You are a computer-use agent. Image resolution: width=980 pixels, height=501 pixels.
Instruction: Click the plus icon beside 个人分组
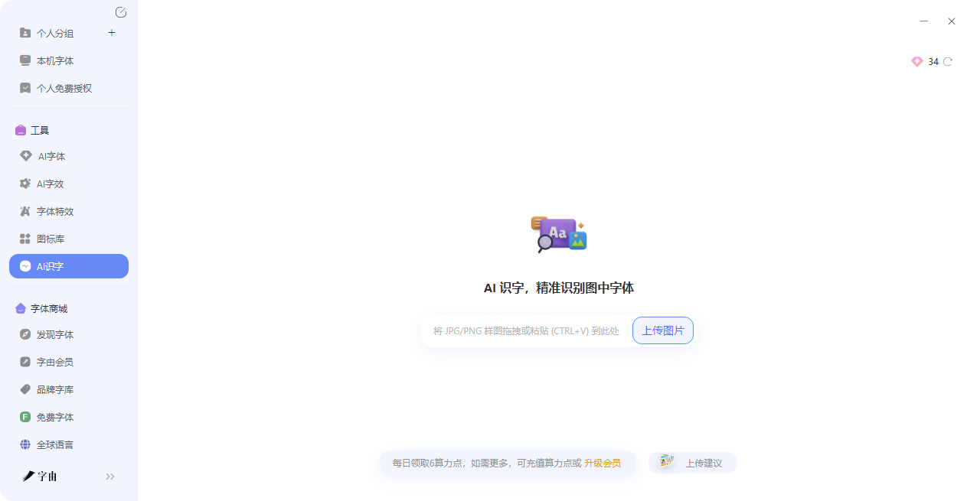coord(112,33)
